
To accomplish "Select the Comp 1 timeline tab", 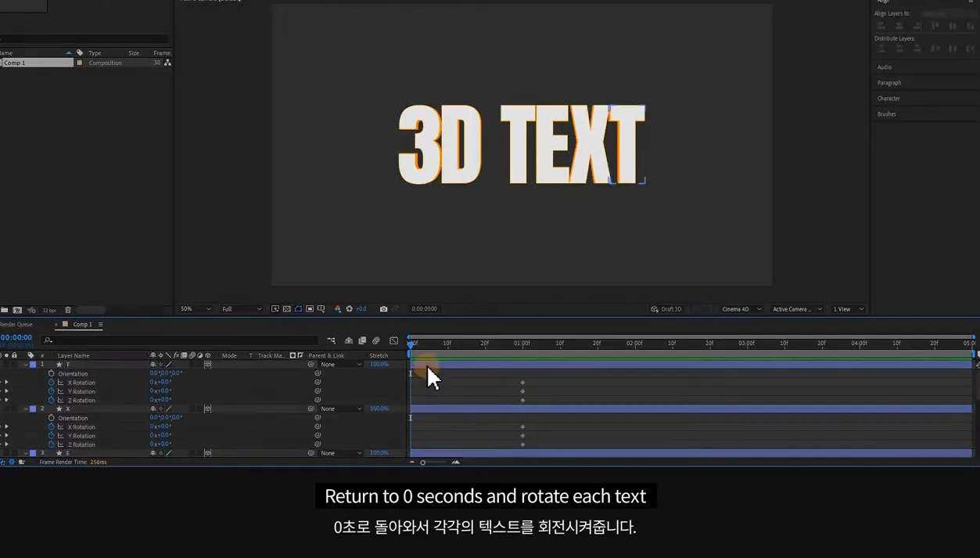I will click(82, 324).
